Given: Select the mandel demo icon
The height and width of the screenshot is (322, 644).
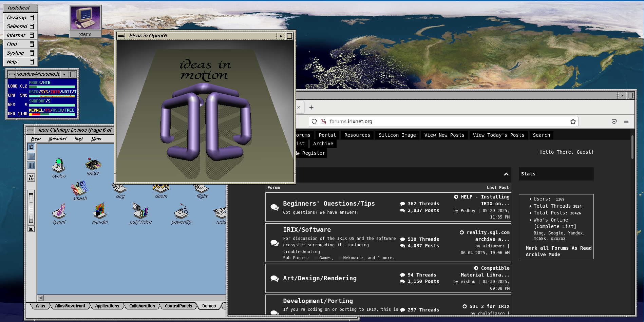Looking at the screenshot, I should pyautogui.click(x=100, y=212).
